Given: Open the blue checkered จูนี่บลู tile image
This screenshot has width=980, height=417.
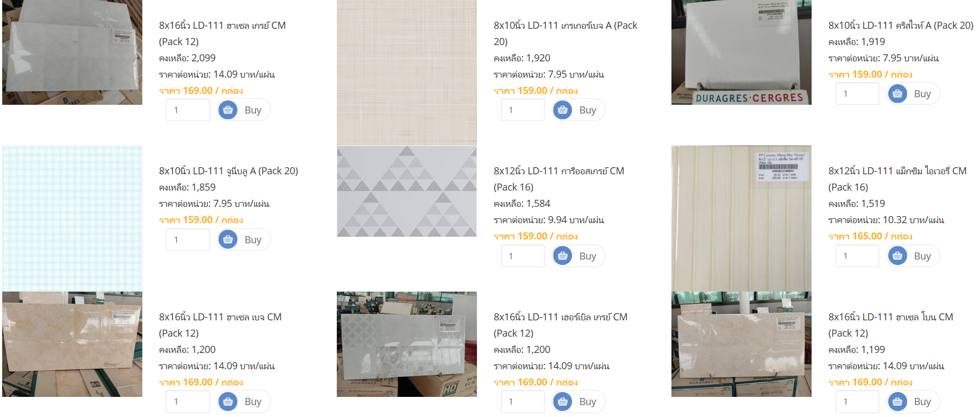Looking at the screenshot, I should 72,218.
